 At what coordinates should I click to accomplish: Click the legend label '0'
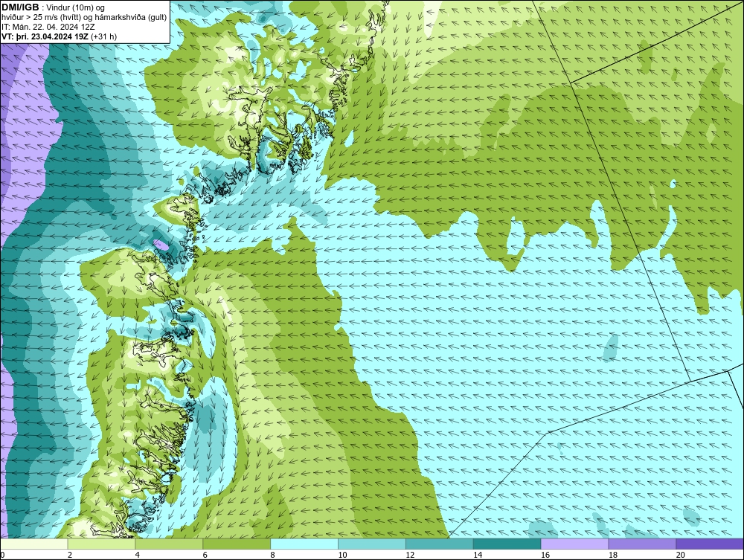pos(2,555)
